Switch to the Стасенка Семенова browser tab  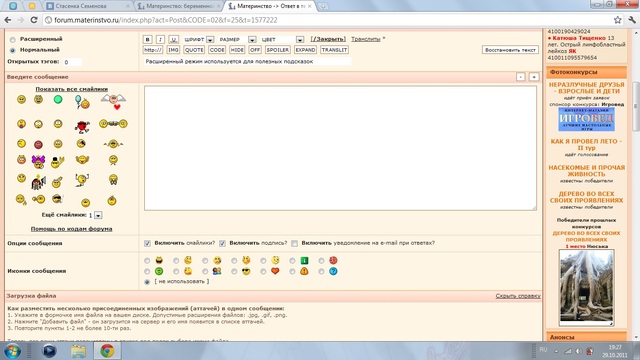point(87,6)
